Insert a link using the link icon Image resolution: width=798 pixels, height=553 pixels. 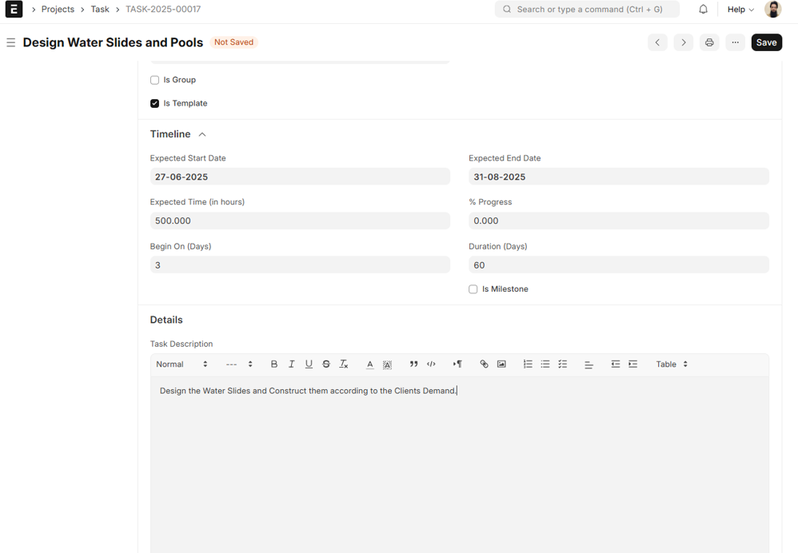484,364
